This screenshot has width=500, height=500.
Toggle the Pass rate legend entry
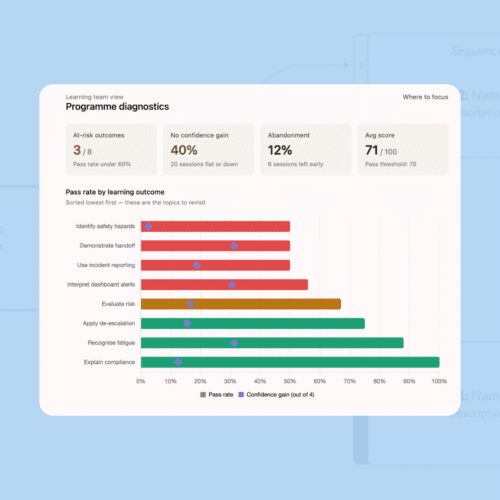click(217, 395)
